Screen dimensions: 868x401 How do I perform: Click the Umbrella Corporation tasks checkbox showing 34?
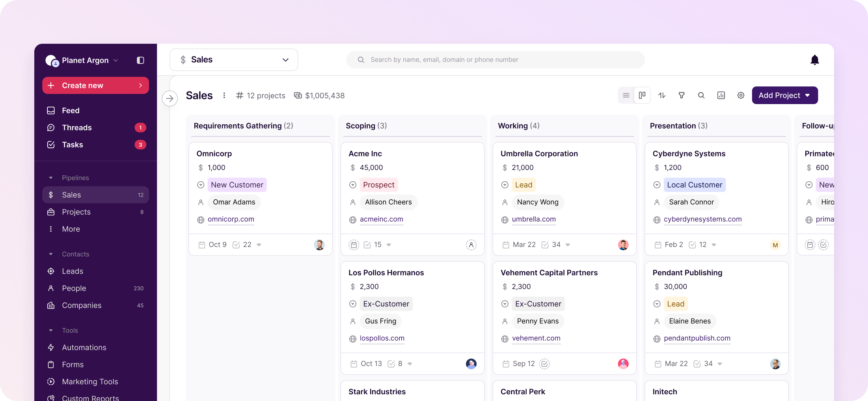click(545, 245)
